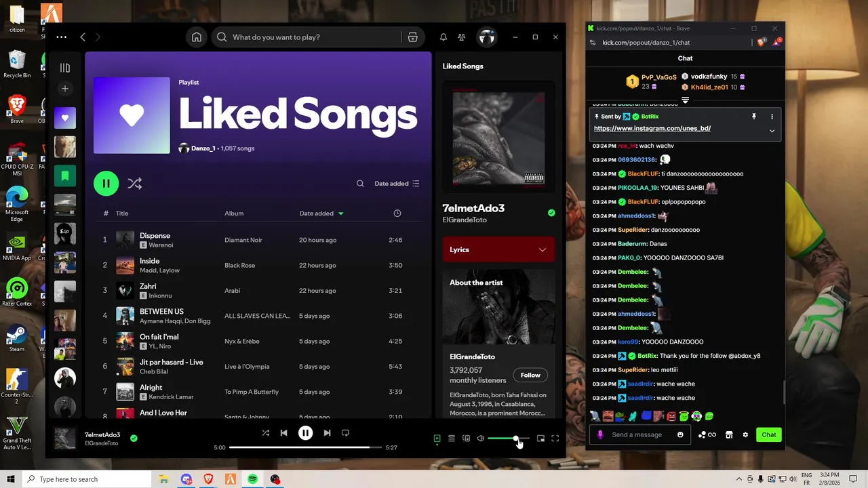This screenshot has width=868, height=488.
Task: Open the Date added sort and view dropdown
Action: pyautogui.click(x=397, y=184)
